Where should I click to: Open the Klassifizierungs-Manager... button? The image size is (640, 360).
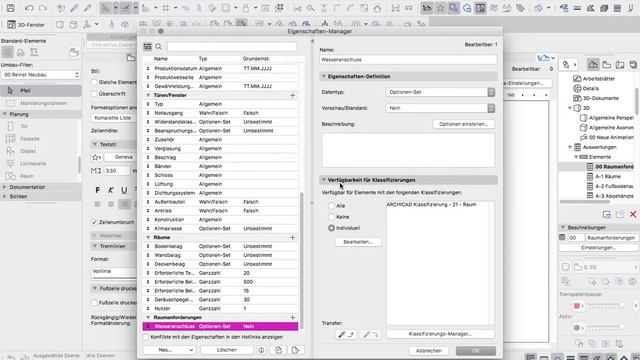(x=440, y=334)
